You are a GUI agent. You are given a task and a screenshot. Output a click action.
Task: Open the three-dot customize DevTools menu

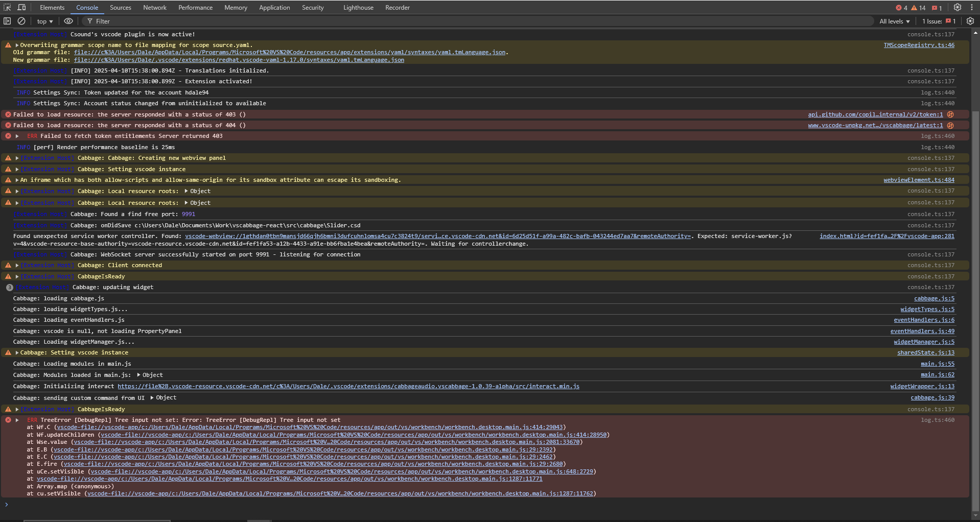972,8
